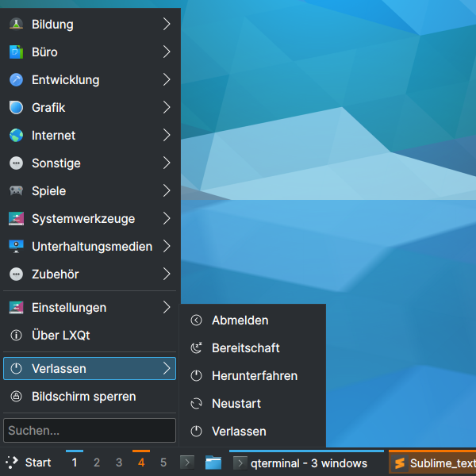
Task: Expand the Internet submenu arrow
Action: click(x=167, y=135)
